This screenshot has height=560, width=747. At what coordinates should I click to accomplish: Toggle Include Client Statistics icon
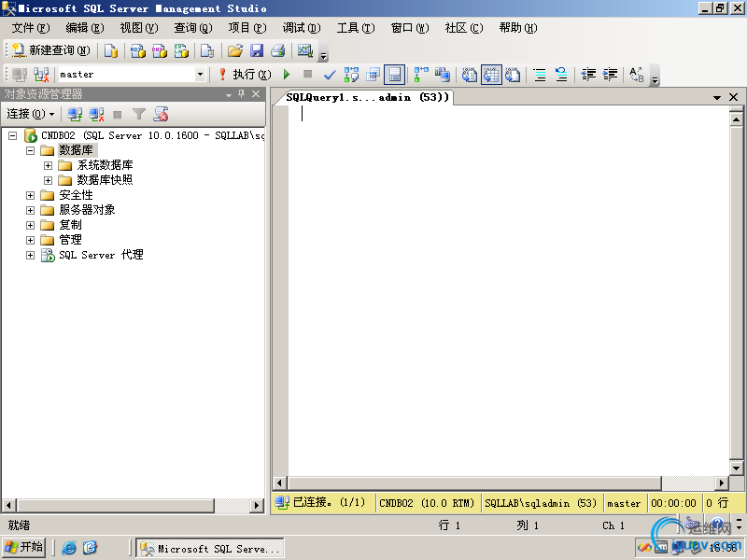(x=443, y=75)
